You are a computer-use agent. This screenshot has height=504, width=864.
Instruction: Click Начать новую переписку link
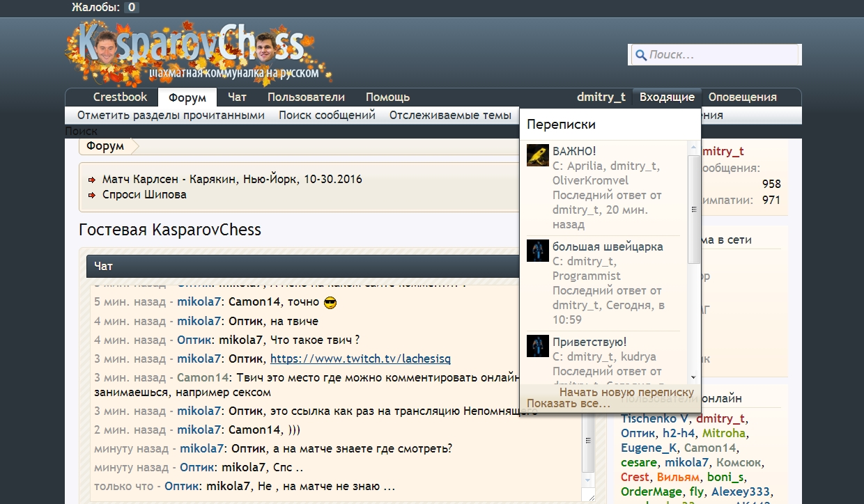click(626, 392)
